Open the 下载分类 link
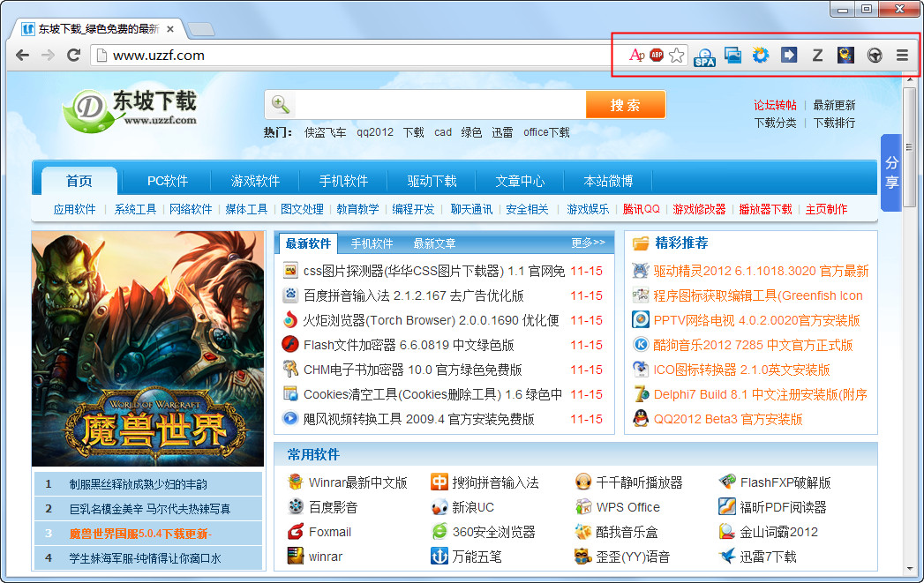This screenshot has width=924, height=583. pos(775,123)
